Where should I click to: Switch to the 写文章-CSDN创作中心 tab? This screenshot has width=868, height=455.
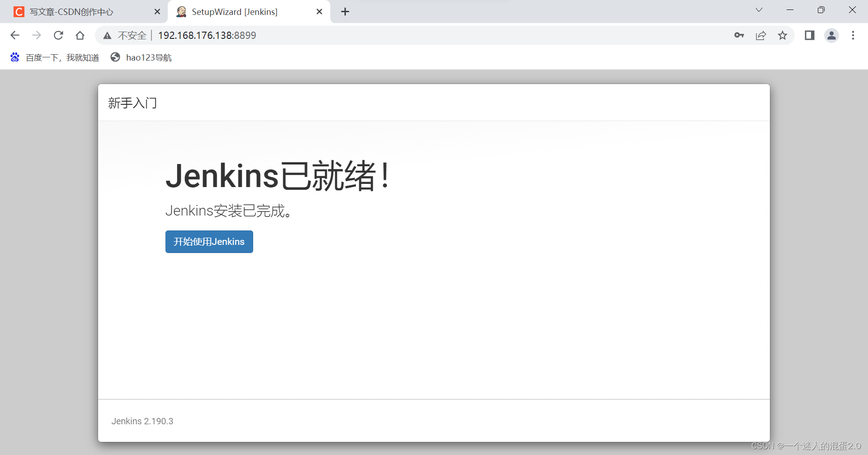coord(72,12)
